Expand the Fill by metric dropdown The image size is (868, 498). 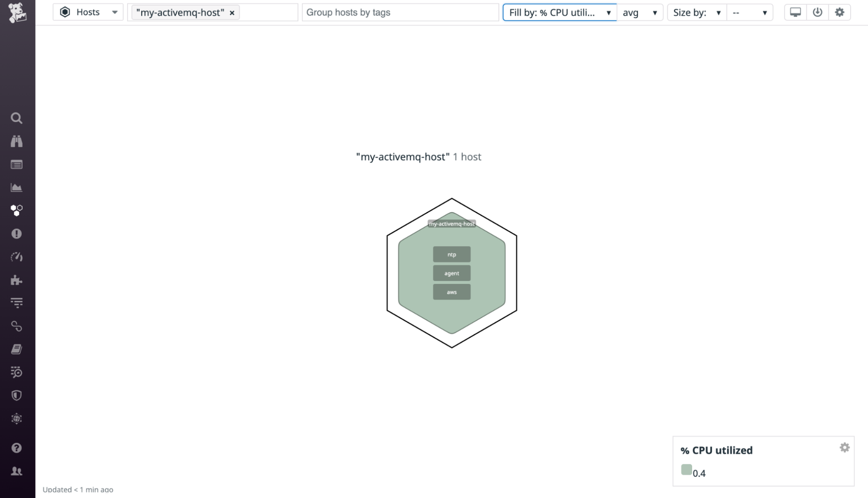559,12
